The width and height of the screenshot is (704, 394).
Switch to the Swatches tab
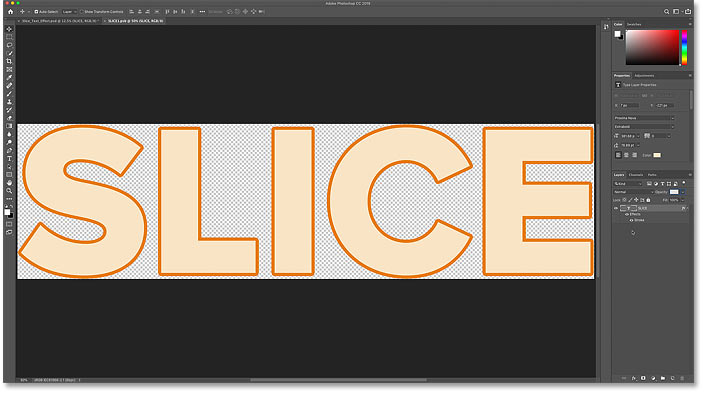634,24
